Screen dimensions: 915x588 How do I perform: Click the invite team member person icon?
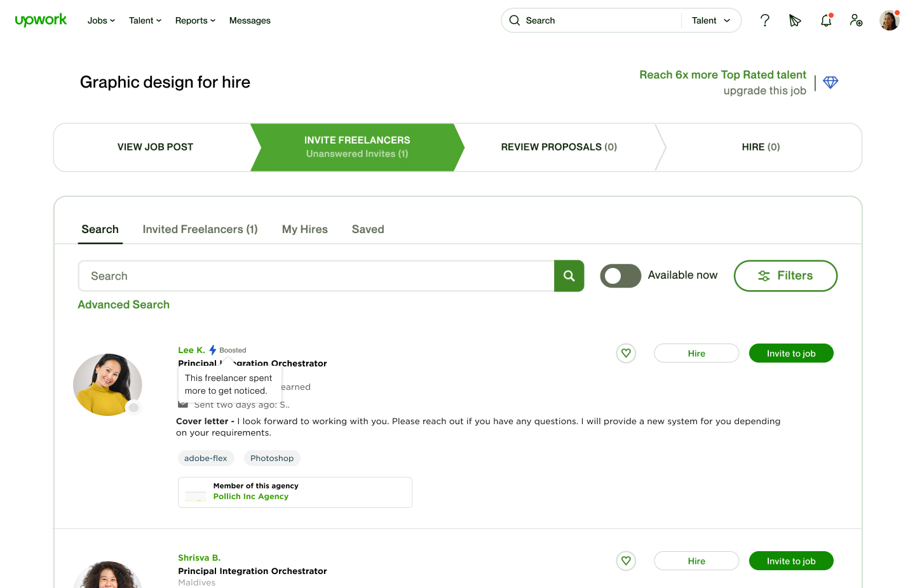click(856, 20)
